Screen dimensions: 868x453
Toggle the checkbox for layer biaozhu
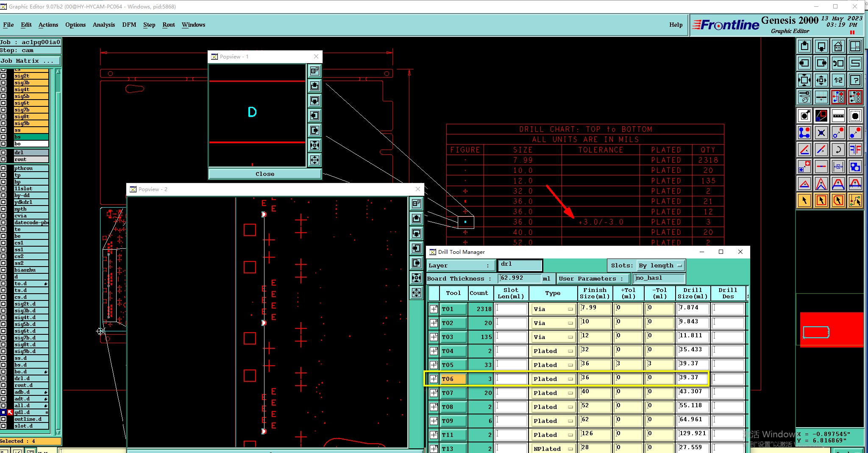3,270
